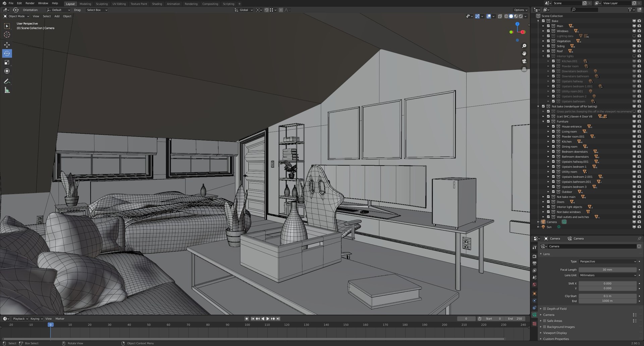Toggle viewport gizmos display
The image size is (644, 346).
(477, 16)
